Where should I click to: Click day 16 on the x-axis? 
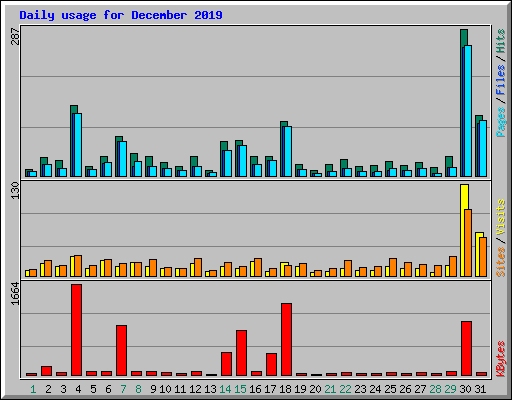[255, 389]
